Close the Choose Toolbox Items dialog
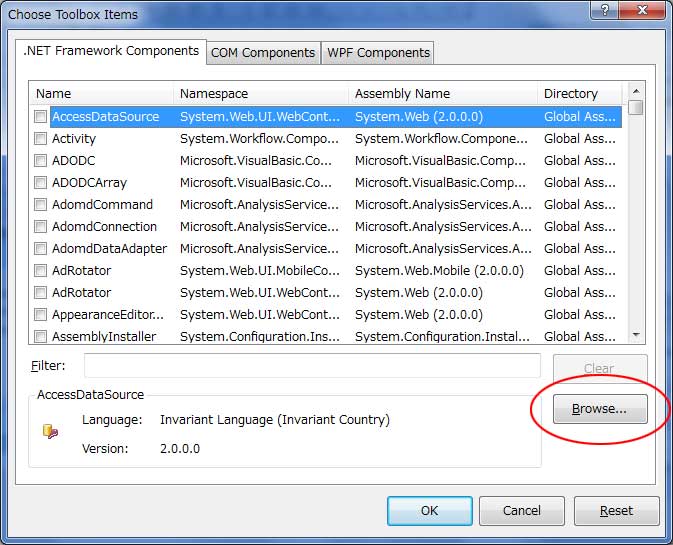Screen dimensions: 673x545 (x=642, y=9)
